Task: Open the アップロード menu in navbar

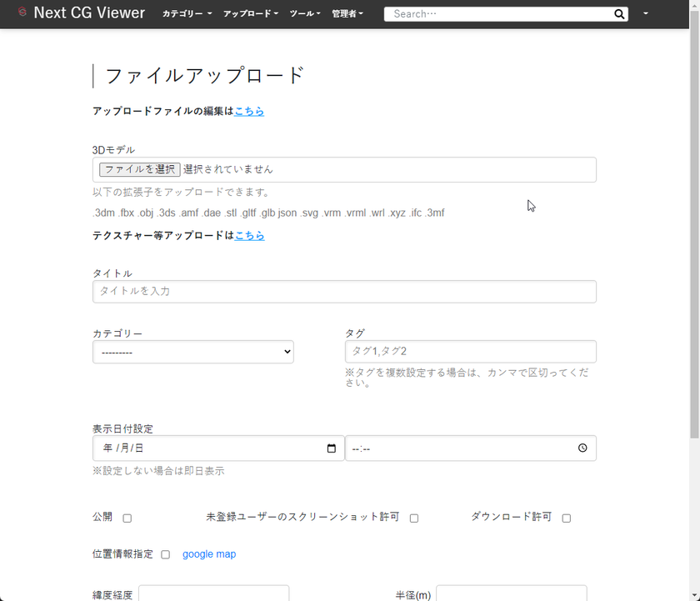Action: click(251, 14)
